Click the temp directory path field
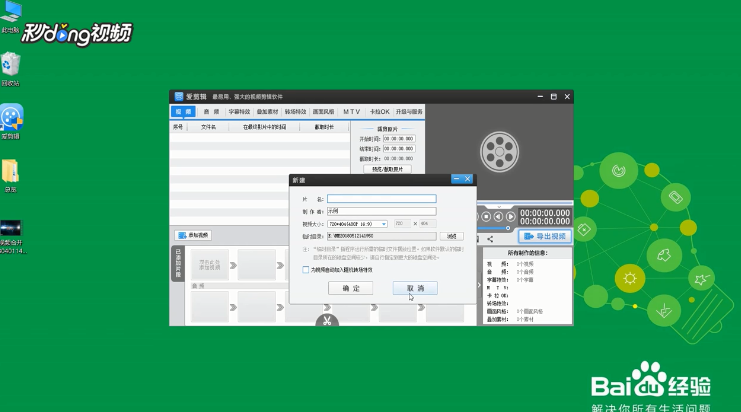741x412 pixels. pos(382,236)
